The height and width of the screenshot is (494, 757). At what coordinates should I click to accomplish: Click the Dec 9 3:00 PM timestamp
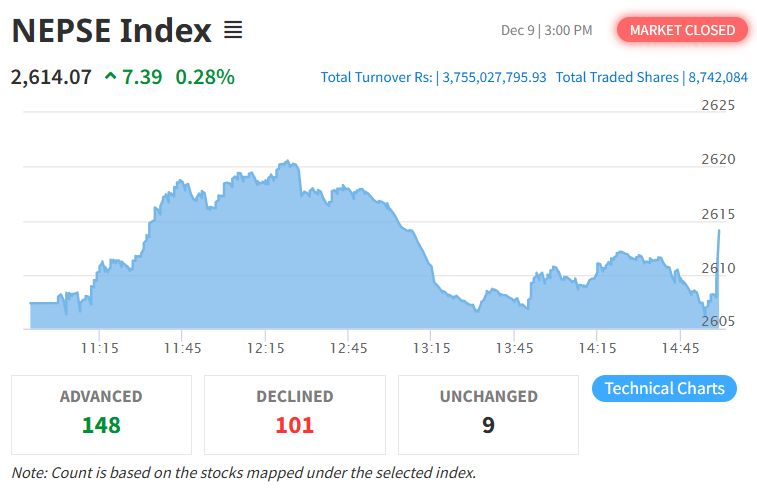pyautogui.click(x=546, y=30)
